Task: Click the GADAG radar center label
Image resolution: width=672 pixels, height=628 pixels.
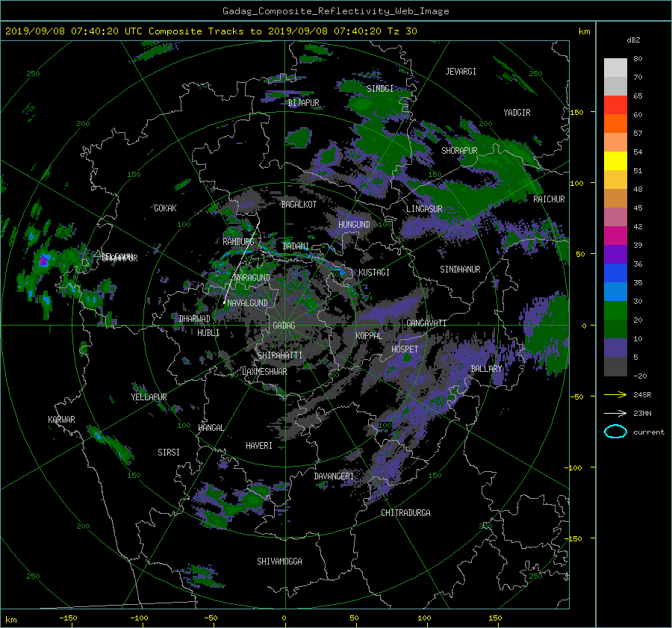Action: click(284, 326)
